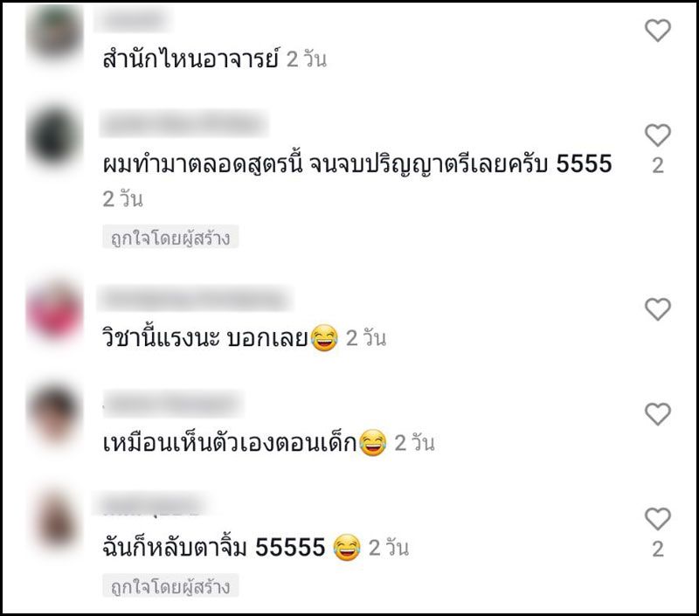This screenshot has width=699, height=616.
Task: Tap heart on "ผมทำมาตลอดสูตรนี้" comment
Action: (x=658, y=135)
